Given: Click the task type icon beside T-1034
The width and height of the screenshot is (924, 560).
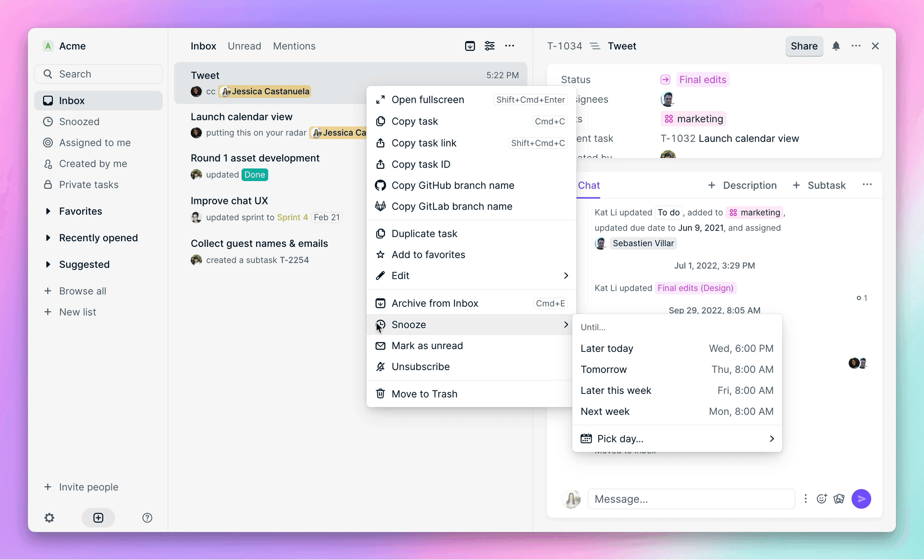Looking at the screenshot, I should 595,46.
